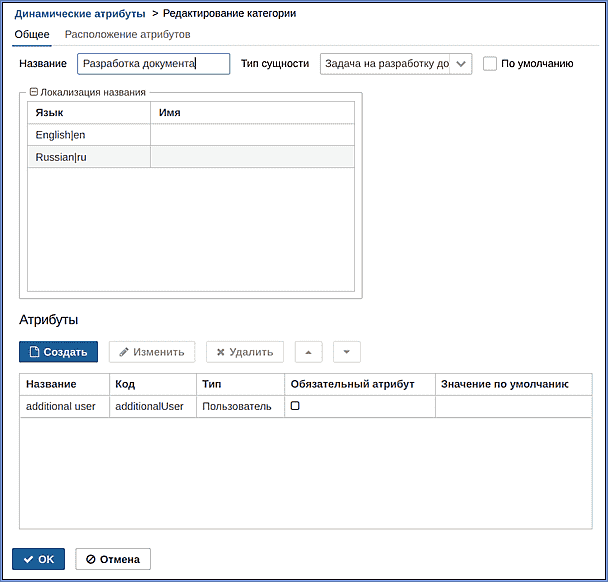Click the move attribute up arrow button
608x582 pixels.
[x=308, y=352]
